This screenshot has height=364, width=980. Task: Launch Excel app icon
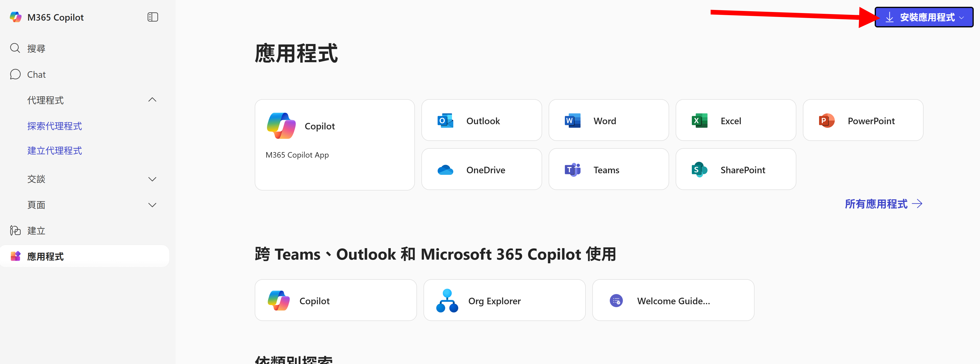click(x=699, y=121)
